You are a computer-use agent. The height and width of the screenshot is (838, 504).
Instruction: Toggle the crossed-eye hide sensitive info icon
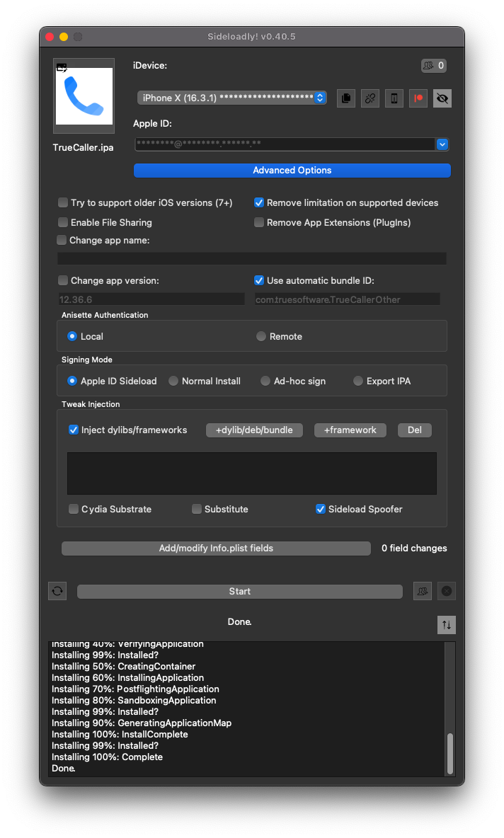pos(442,98)
